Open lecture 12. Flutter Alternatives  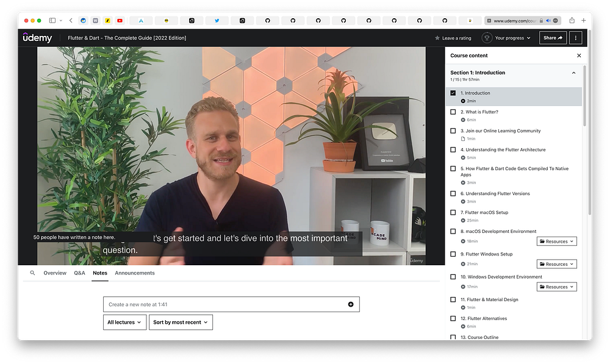click(484, 318)
